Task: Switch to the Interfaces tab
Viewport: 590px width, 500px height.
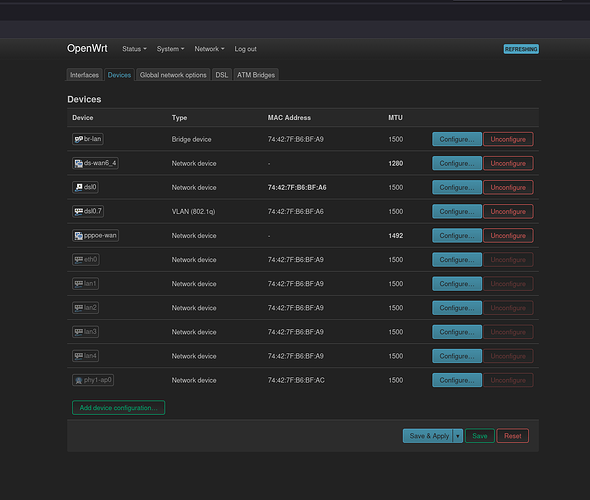Action: tap(84, 75)
